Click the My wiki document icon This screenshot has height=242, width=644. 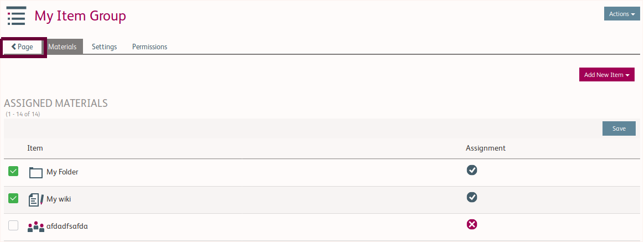pos(36,199)
